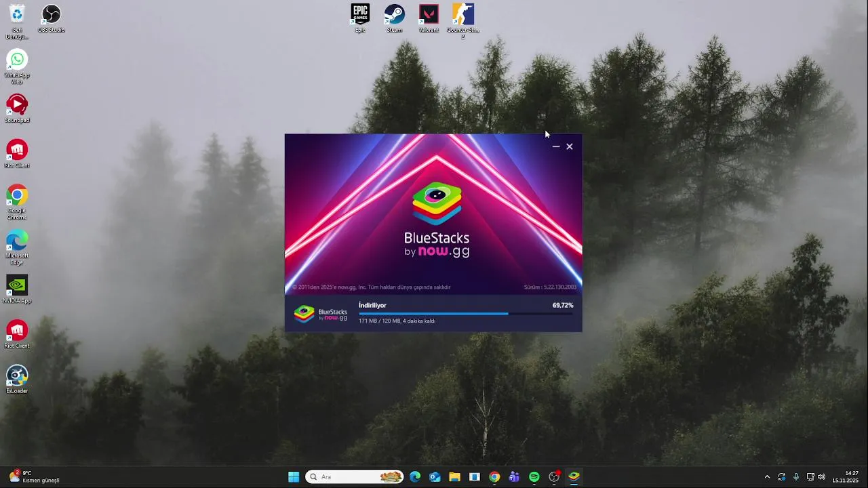Close the BlueStacks installer window
This screenshot has width=868, height=488.
point(570,146)
